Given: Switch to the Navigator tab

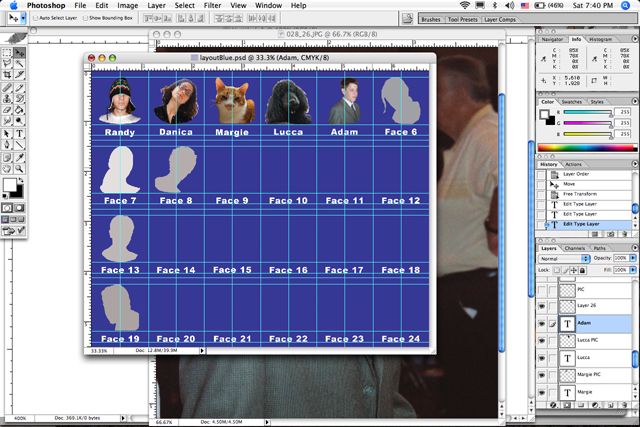Looking at the screenshot, I should [552, 39].
